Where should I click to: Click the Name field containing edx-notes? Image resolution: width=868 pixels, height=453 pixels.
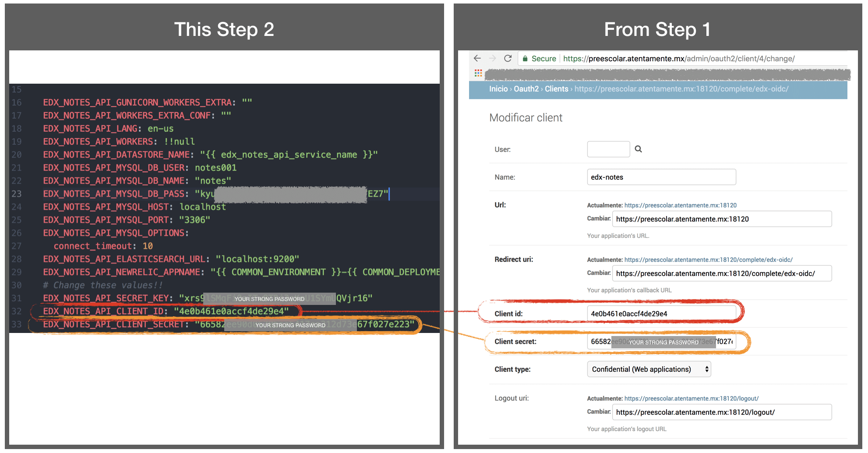click(x=661, y=177)
